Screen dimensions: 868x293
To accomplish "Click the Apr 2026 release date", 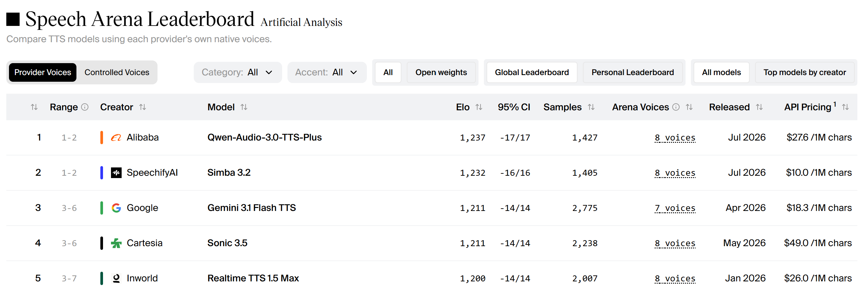I will [745, 208].
